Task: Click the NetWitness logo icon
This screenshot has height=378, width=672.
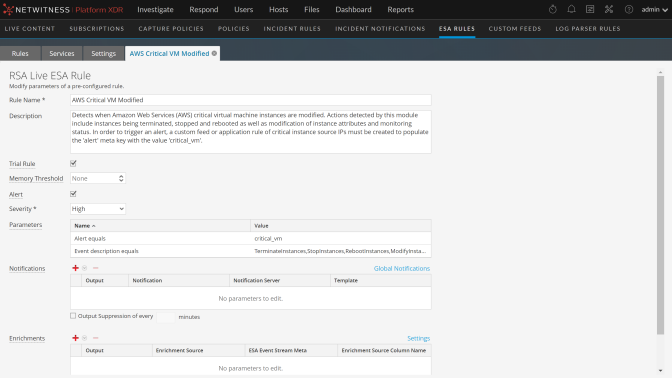Action: click(x=8, y=9)
